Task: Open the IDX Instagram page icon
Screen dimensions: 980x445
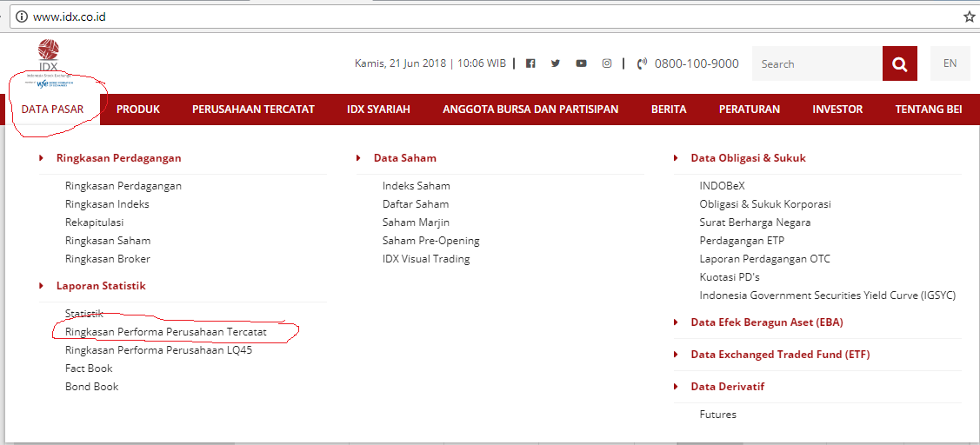Action: tap(607, 63)
